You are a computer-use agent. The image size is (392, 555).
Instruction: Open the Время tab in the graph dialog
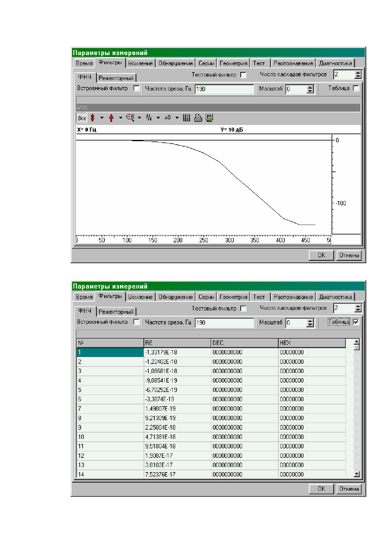tap(84, 63)
